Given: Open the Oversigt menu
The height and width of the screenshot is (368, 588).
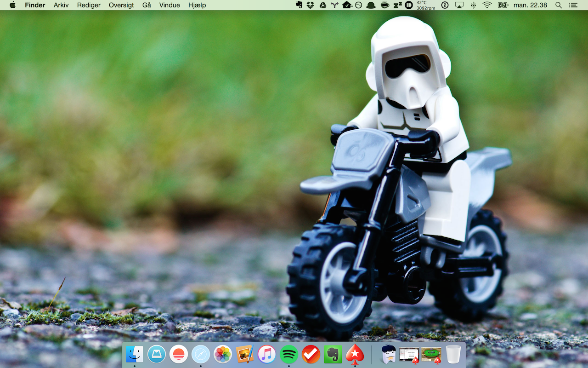Looking at the screenshot, I should pyautogui.click(x=121, y=5).
